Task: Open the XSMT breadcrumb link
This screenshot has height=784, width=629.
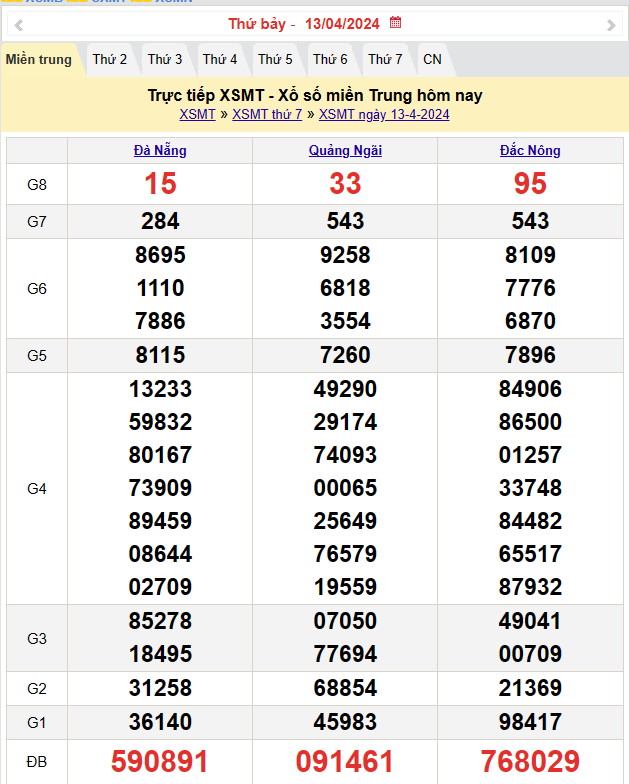Action: 197,114
